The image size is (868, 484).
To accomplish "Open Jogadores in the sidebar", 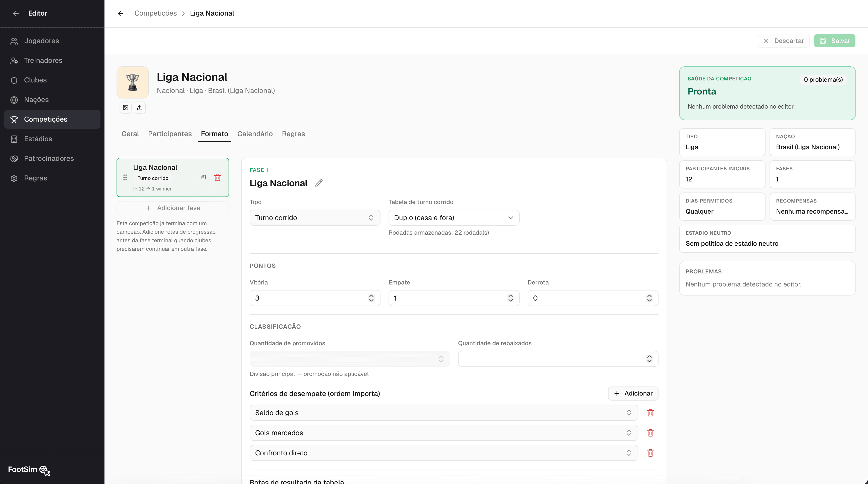I will point(52,41).
